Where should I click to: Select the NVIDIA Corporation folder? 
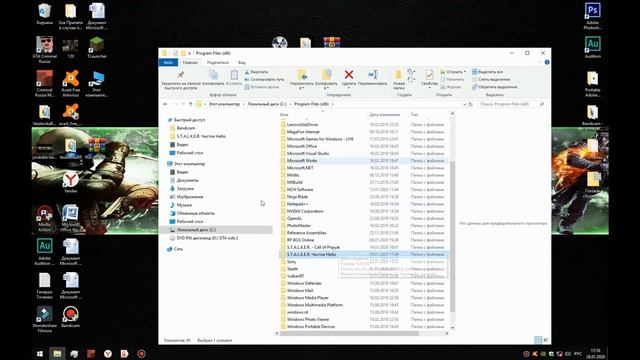point(305,211)
